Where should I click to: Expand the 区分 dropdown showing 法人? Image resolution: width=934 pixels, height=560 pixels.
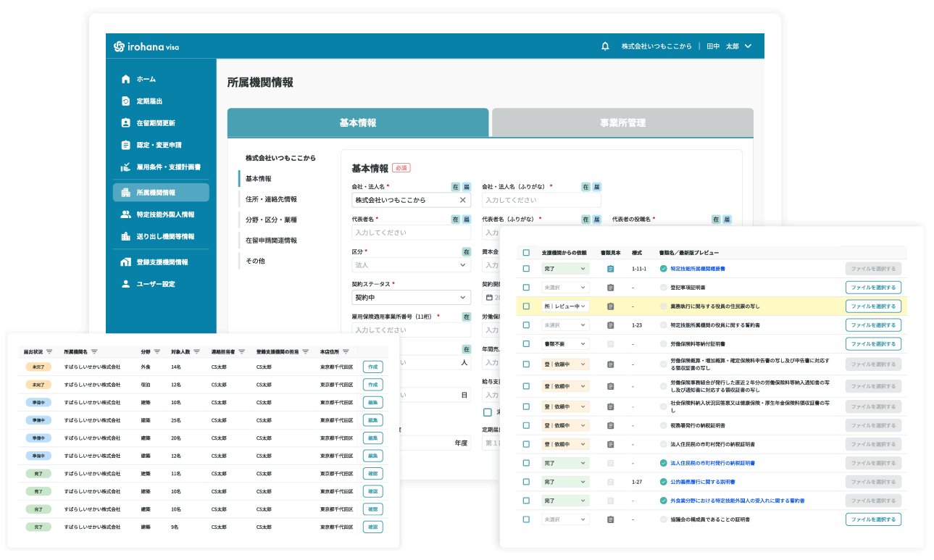411,265
